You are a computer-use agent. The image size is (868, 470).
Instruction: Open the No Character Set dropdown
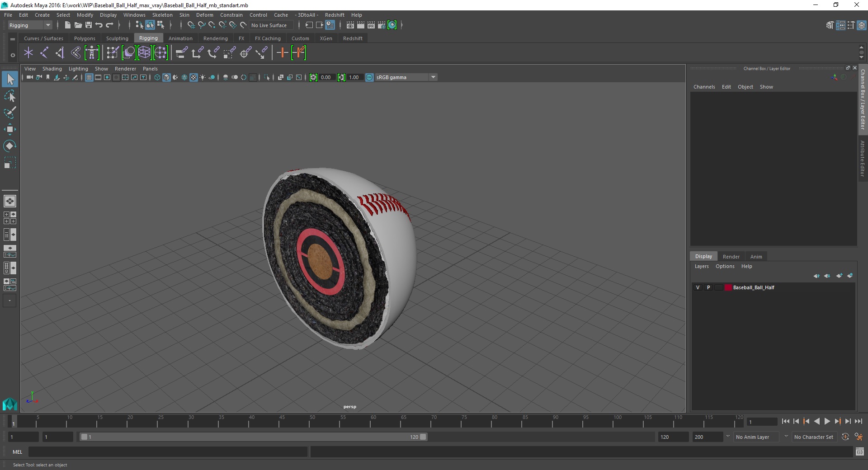click(815, 437)
